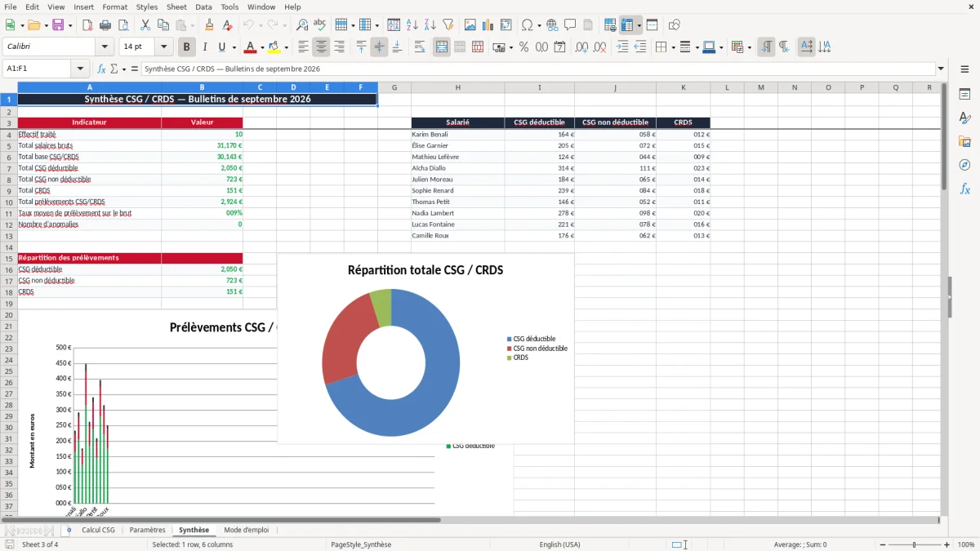The width and height of the screenshot is (980, 551).
Task: Insert a hyperlink icon
Action: pos(552,25)
